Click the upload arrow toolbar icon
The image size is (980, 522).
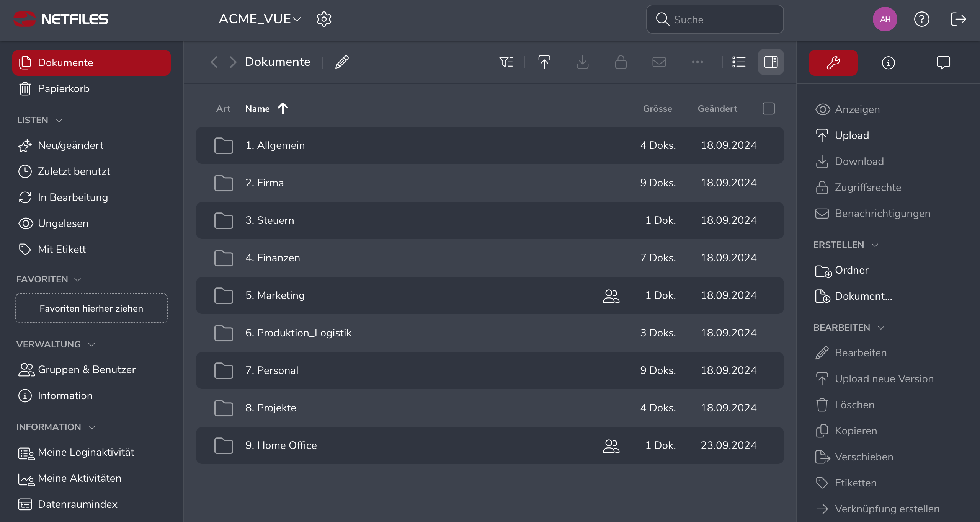pos(544,62)
